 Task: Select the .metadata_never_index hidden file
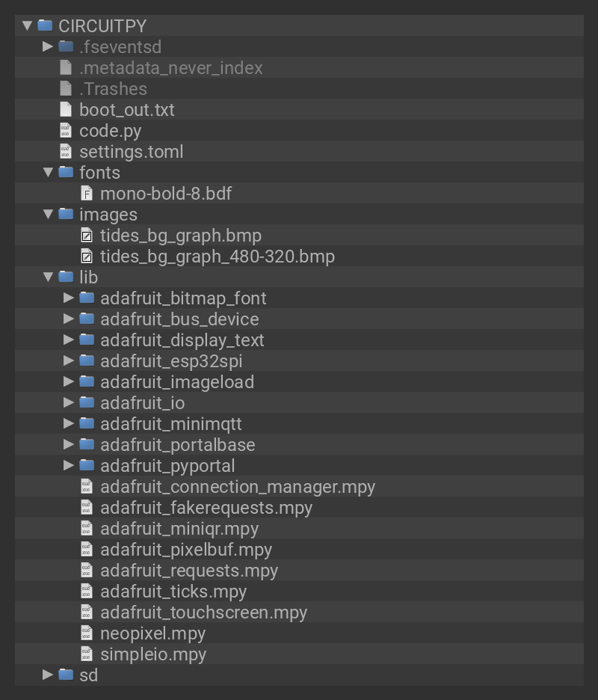click(x=170, y=68)
